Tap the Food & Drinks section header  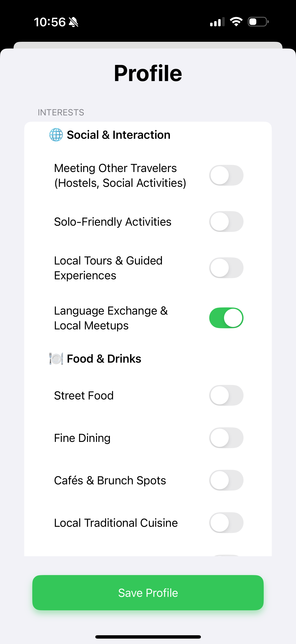click(104, 359)
